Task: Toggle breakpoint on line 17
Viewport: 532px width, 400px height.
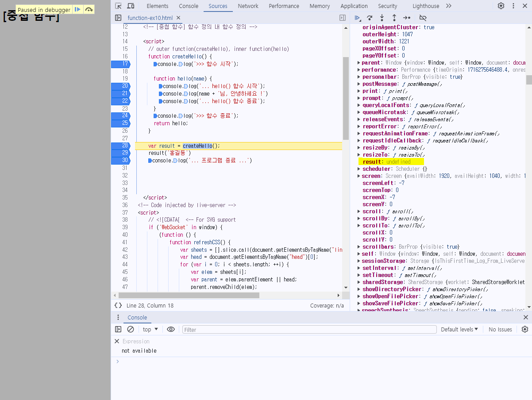Action: pyautogui.click(x=121, y=64)
